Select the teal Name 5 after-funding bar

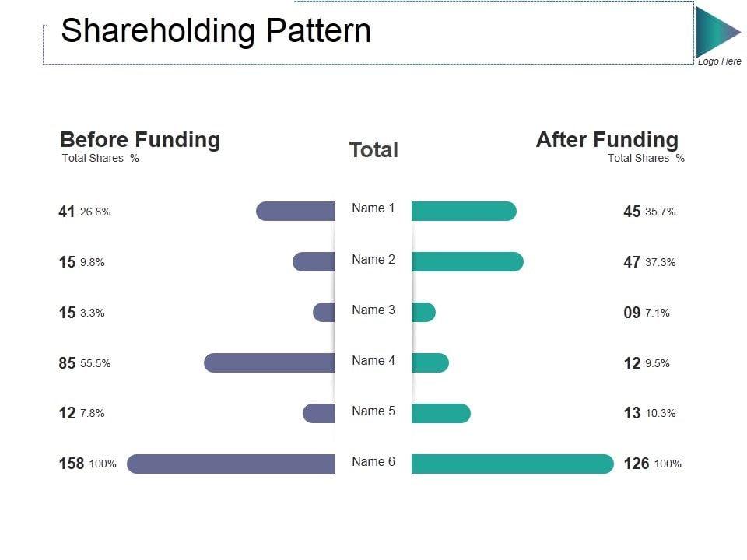[x=440, y=413]
